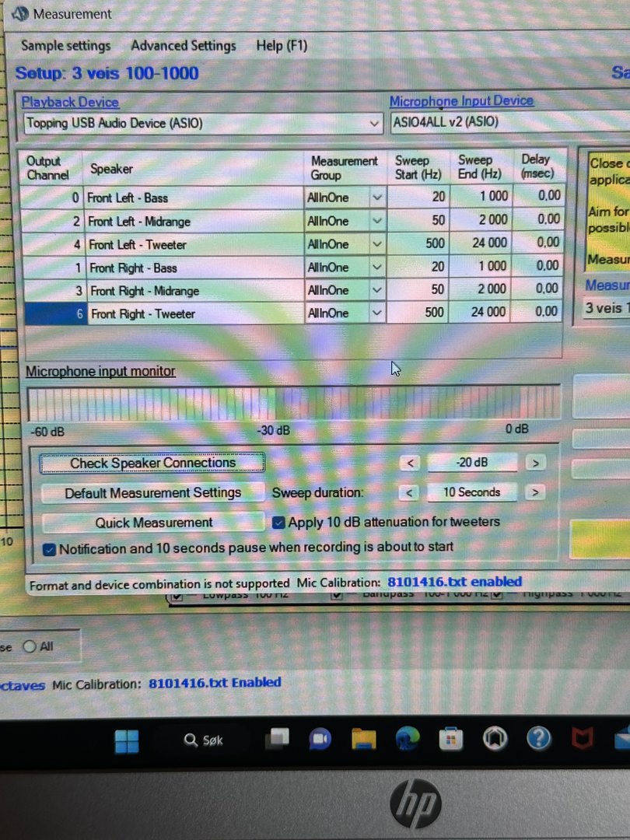Select the 'Front Right - Tweeter' speaker cell
Image resolution: width=630 pixels, height=840 pixels.
pyautogui.click(x=195, y=314)
